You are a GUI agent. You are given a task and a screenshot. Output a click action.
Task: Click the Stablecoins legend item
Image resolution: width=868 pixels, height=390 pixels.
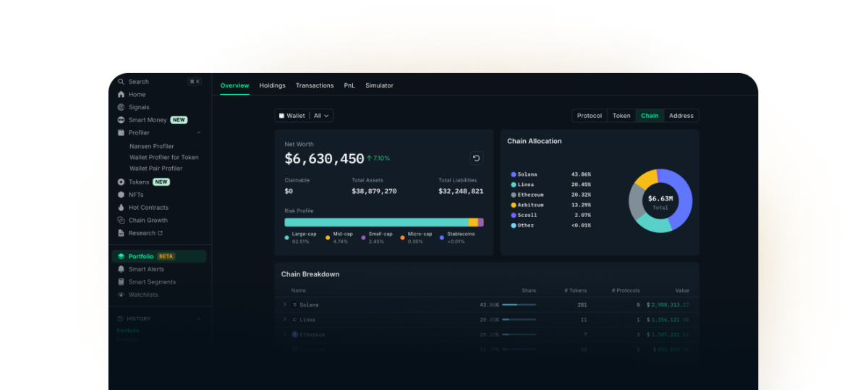(x=458, y=237)
